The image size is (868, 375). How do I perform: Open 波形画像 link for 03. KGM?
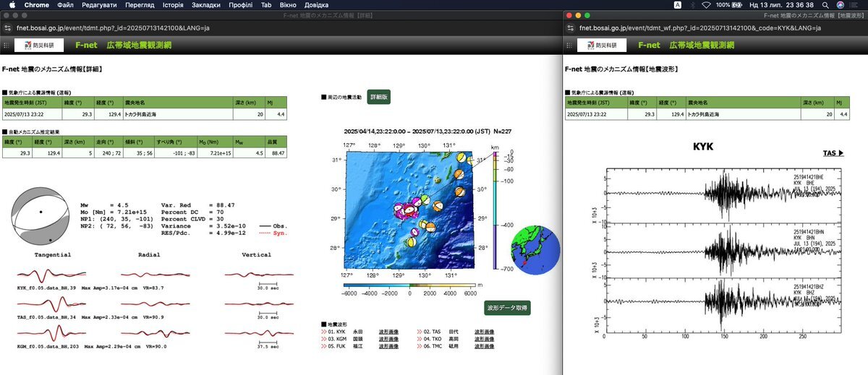388,338
